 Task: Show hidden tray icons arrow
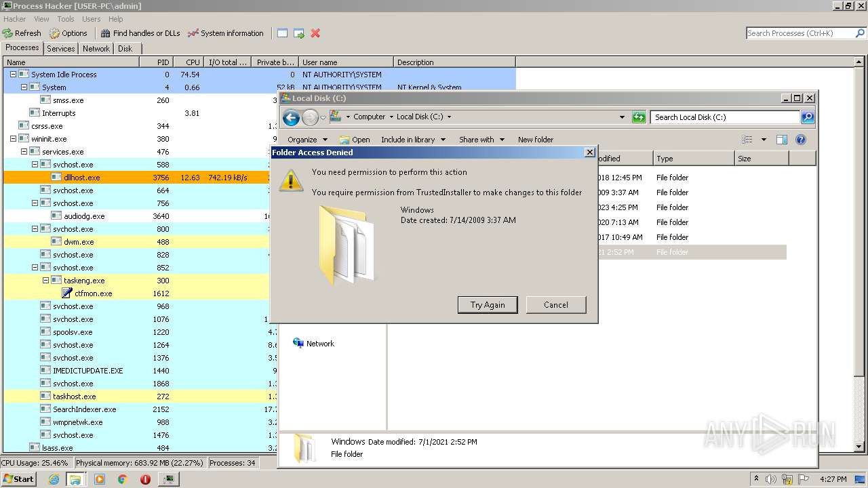pyautogui.click(x=756, y=479)
